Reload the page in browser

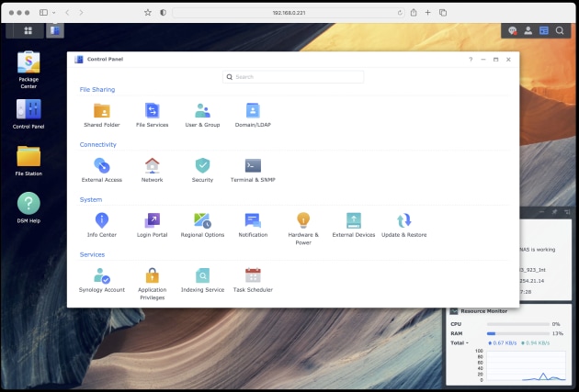pyautogui.click(x=400, y=13)
